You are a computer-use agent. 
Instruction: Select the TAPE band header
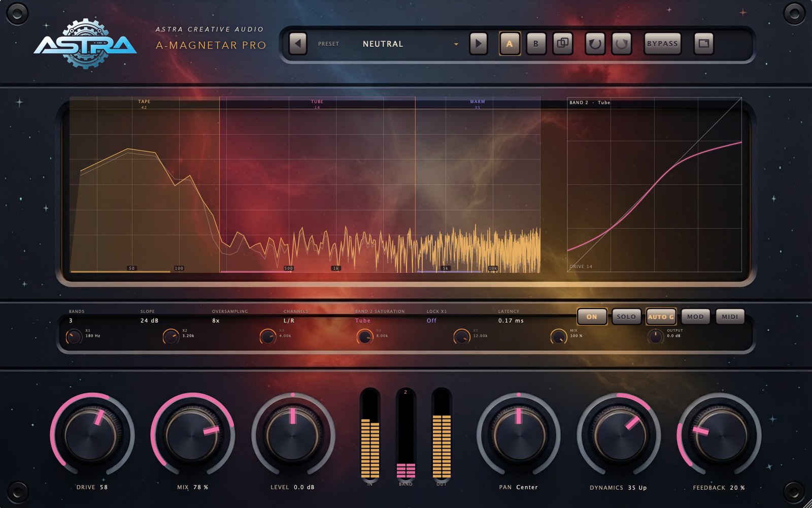pyautogui.click(x=144, y=104)
